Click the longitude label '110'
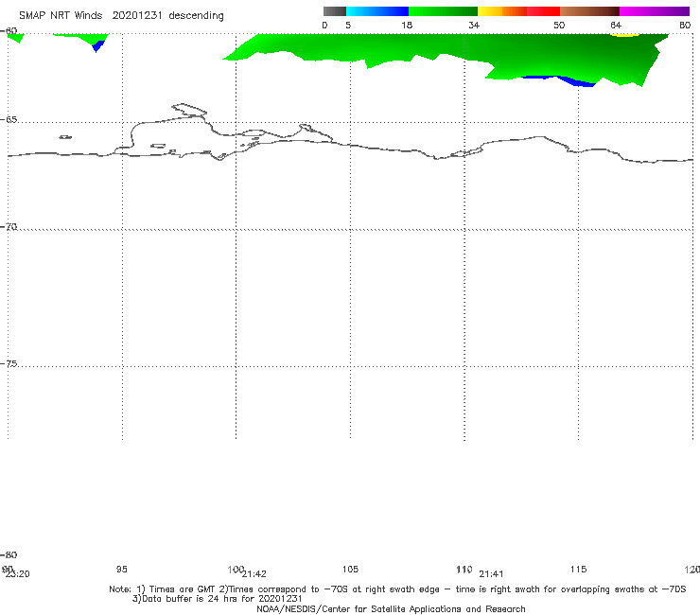Image resolution: width=700 pixels, height=615 pixels. 464,569
